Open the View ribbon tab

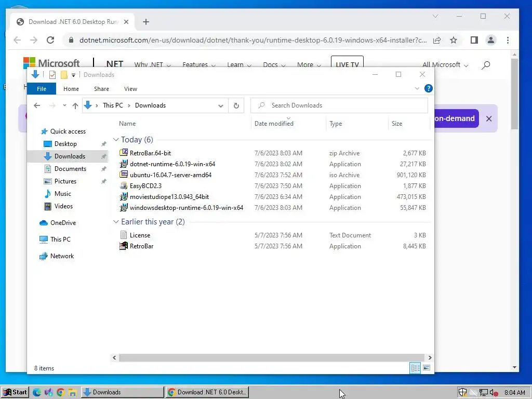(x=130, y=89)
